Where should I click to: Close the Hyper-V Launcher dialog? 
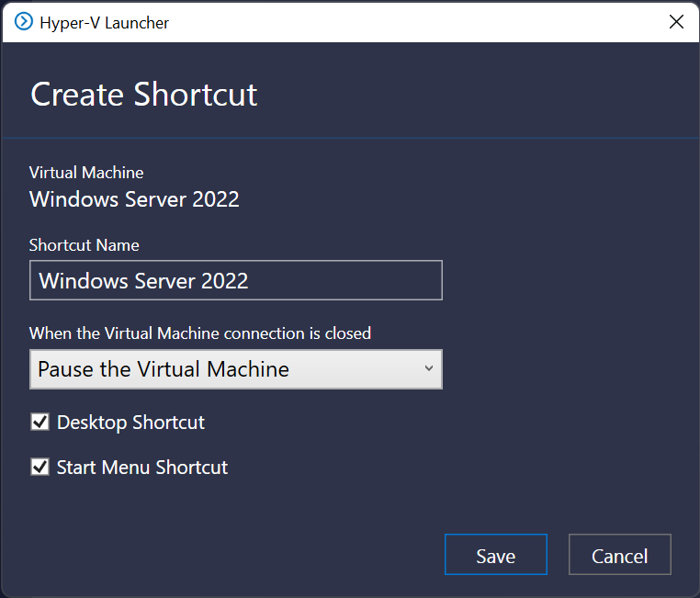(x=676, y=21)
